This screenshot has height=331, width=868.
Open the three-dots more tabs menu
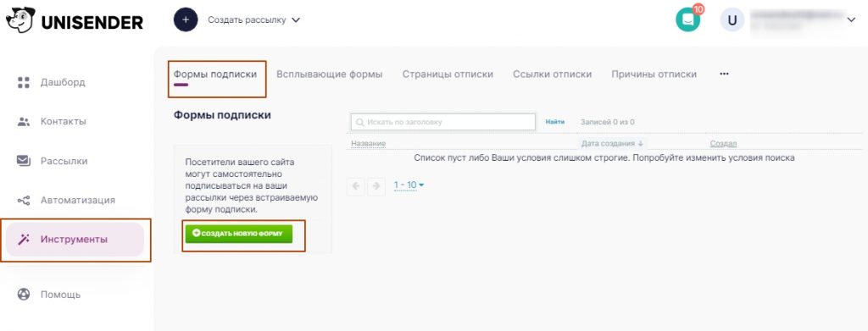point(724,74)
